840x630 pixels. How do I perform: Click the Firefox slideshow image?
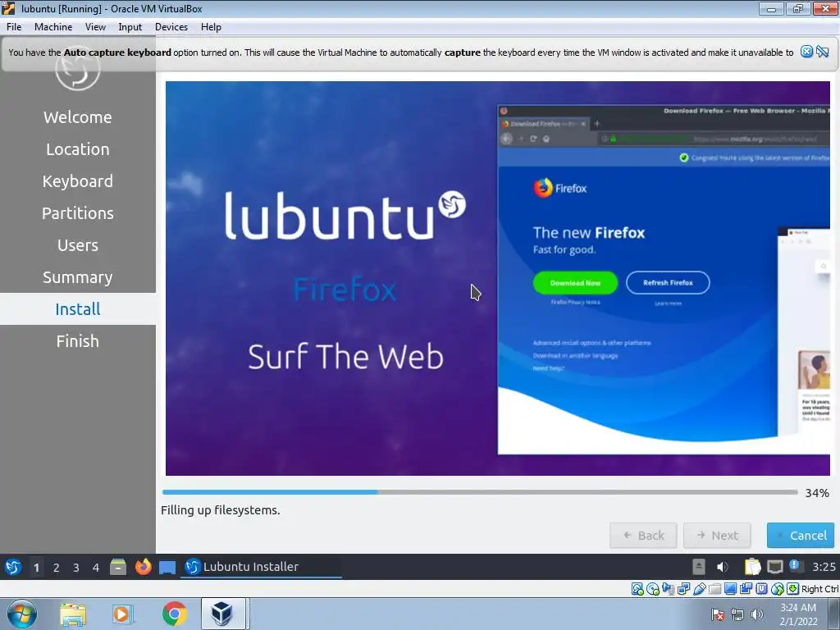tap(498, 279)
